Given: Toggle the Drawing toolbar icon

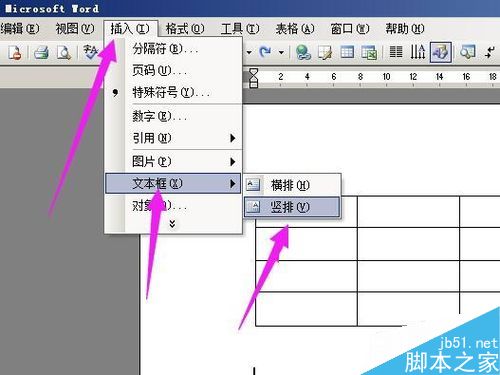Looking at the screenshot, I should (x=441, y=52).
